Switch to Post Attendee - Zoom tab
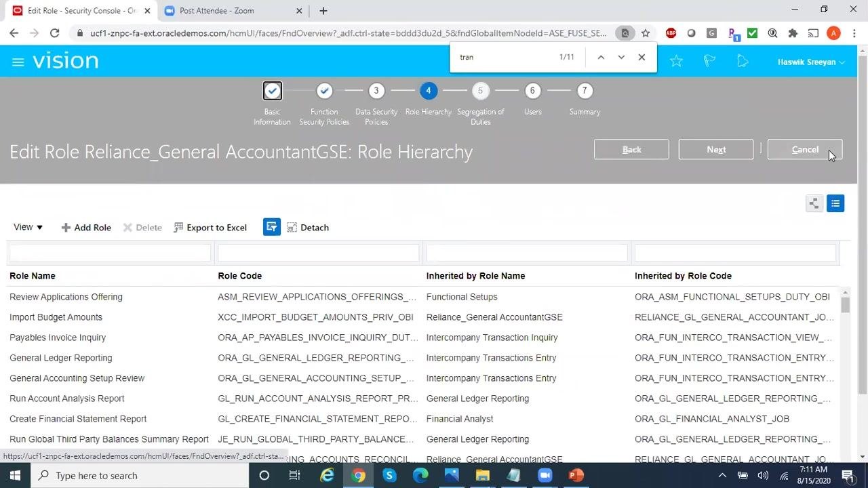 (x=233, y=11)
